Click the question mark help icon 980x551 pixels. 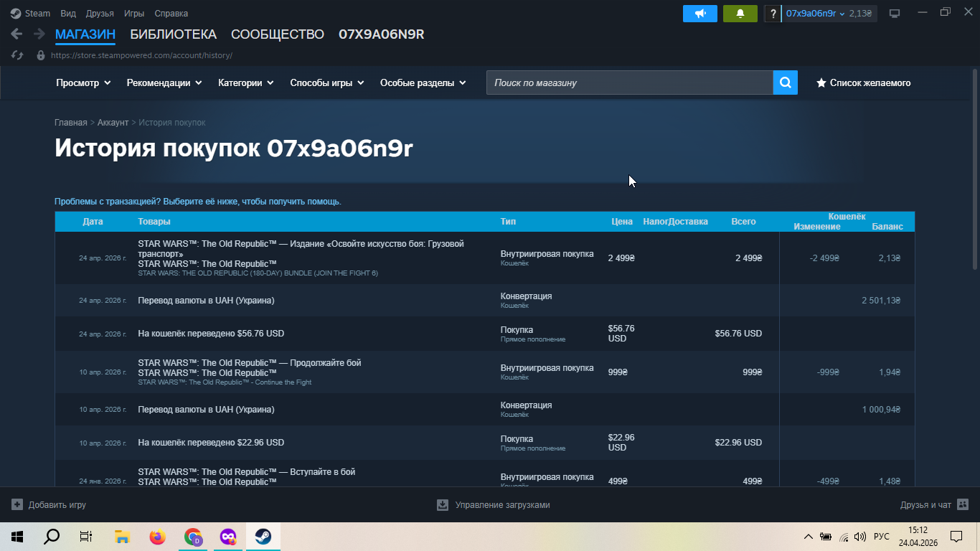(x=773, y=13)
